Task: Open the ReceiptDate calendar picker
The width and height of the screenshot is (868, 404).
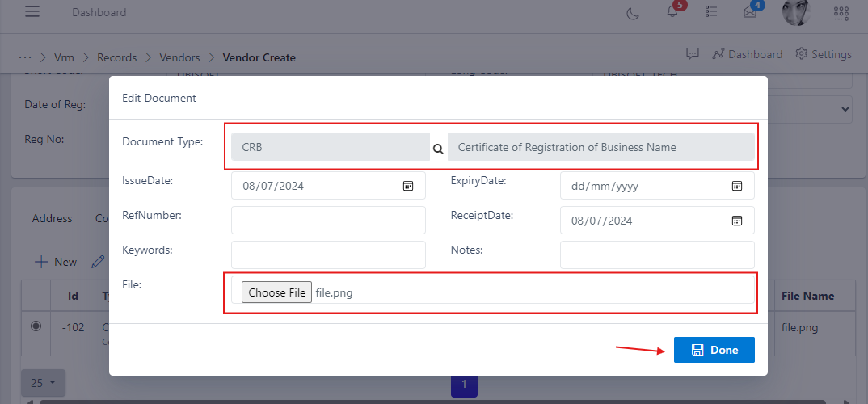Action: [x=737, y=221]
